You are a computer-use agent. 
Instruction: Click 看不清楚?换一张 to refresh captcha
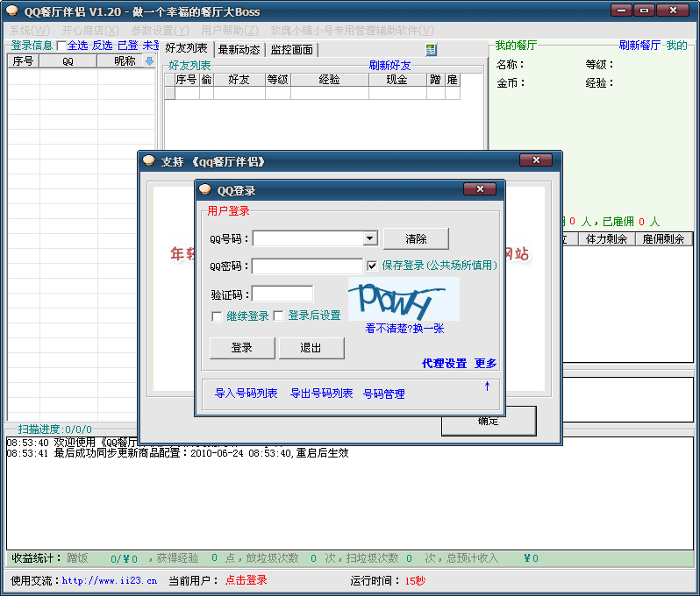coord(404,329)
